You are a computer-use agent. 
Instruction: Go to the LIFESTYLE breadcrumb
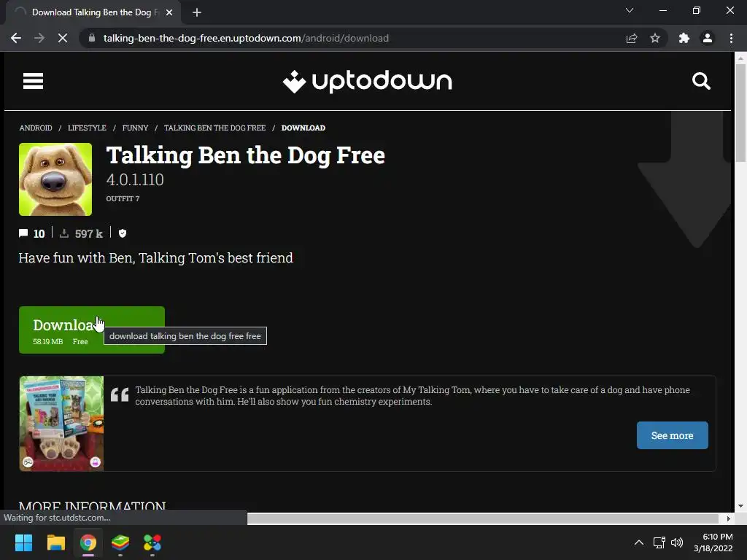(87, 128)
